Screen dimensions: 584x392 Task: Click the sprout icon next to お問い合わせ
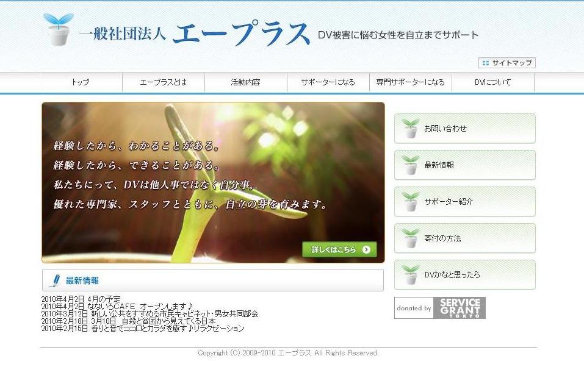pyautogui.click(x=411, y=129)
